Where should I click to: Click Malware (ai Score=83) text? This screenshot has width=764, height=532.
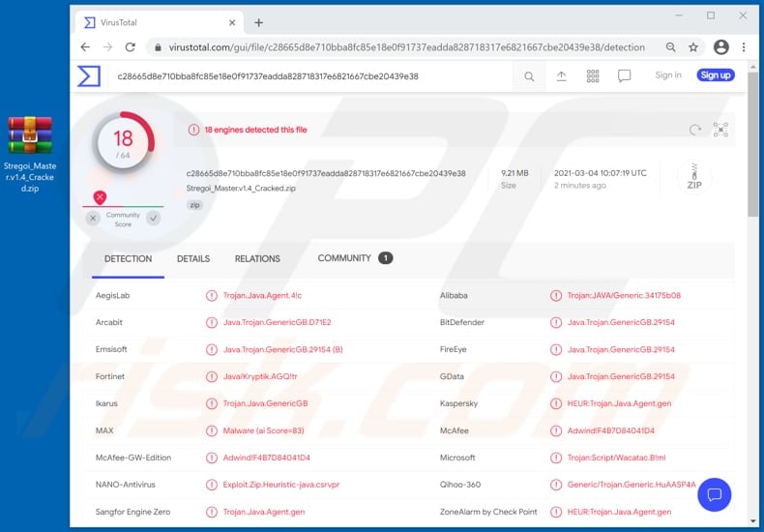tap(263, 430)
